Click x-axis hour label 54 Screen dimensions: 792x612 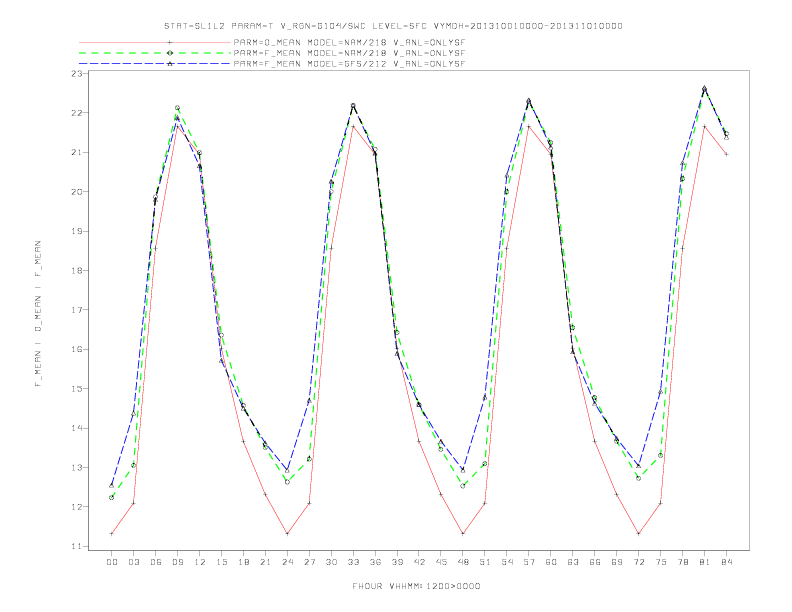(507, 562)
